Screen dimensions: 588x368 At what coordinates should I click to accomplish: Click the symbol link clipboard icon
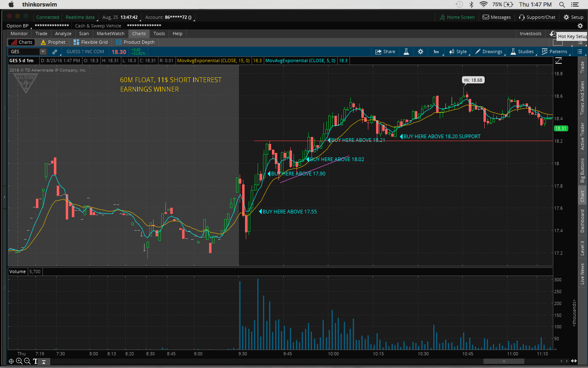(x=55, y=52)
